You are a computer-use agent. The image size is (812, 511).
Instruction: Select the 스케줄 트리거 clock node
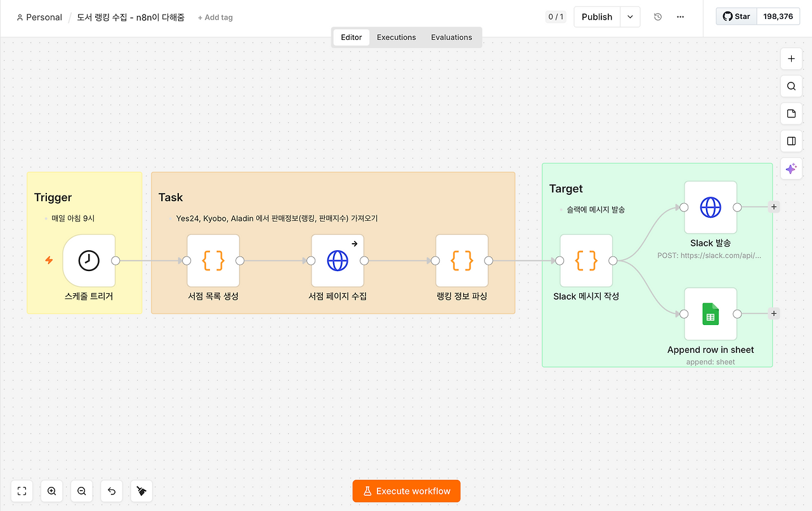[x=89, y=260]
